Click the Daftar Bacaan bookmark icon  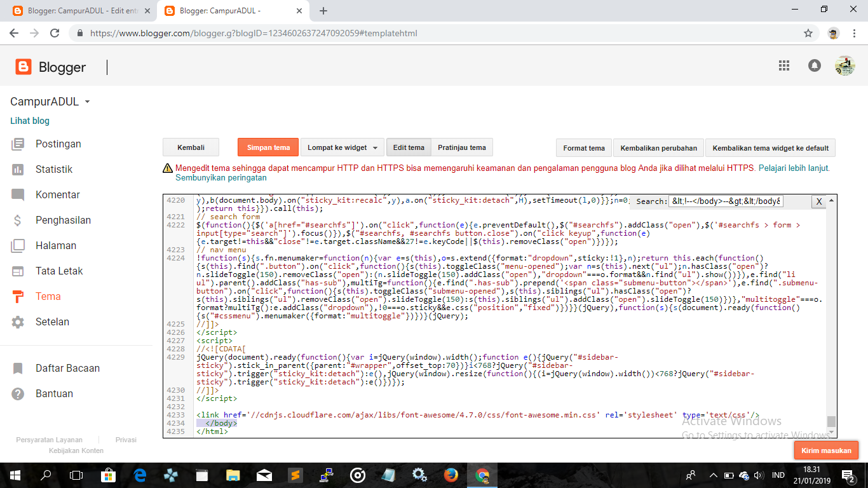point(18,369)
